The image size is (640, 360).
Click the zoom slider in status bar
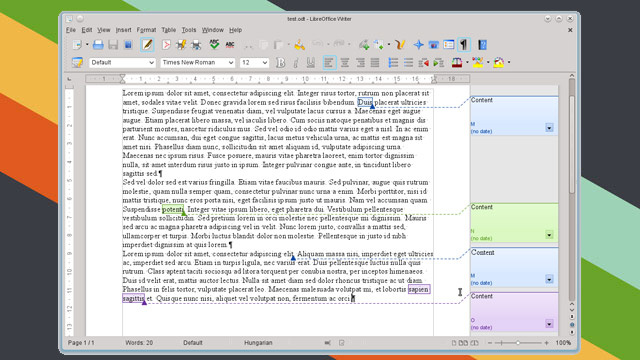518,343
